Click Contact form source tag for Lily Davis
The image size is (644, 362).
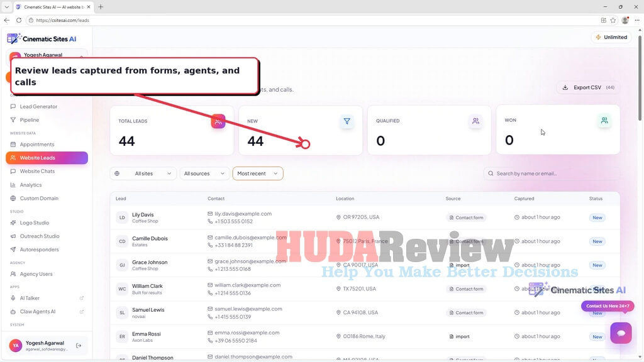tap(466, 217)
